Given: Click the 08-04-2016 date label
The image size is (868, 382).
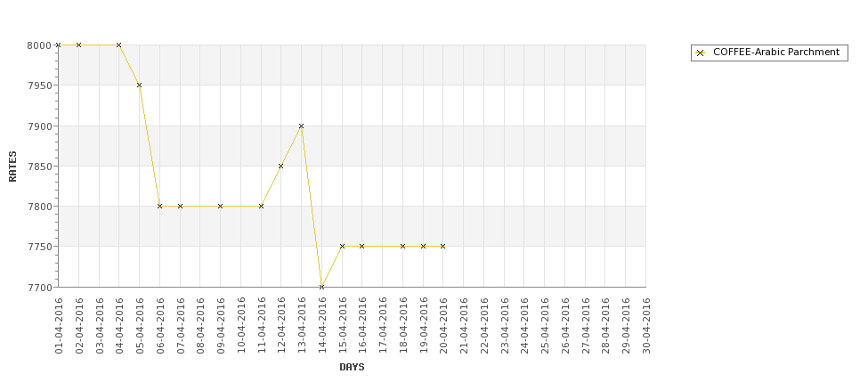Looking at the screenshot, I should [200, 326].
